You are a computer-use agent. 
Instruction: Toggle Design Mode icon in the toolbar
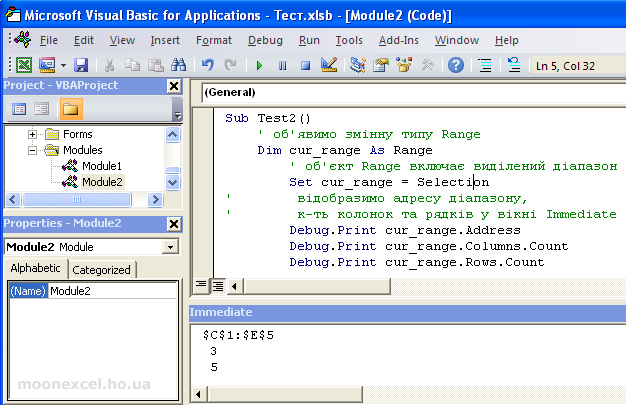[x=329, y=65]
